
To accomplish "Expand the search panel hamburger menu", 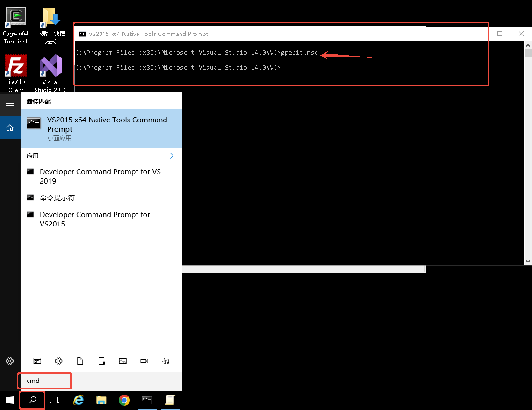I will click(x=10, y=106).
